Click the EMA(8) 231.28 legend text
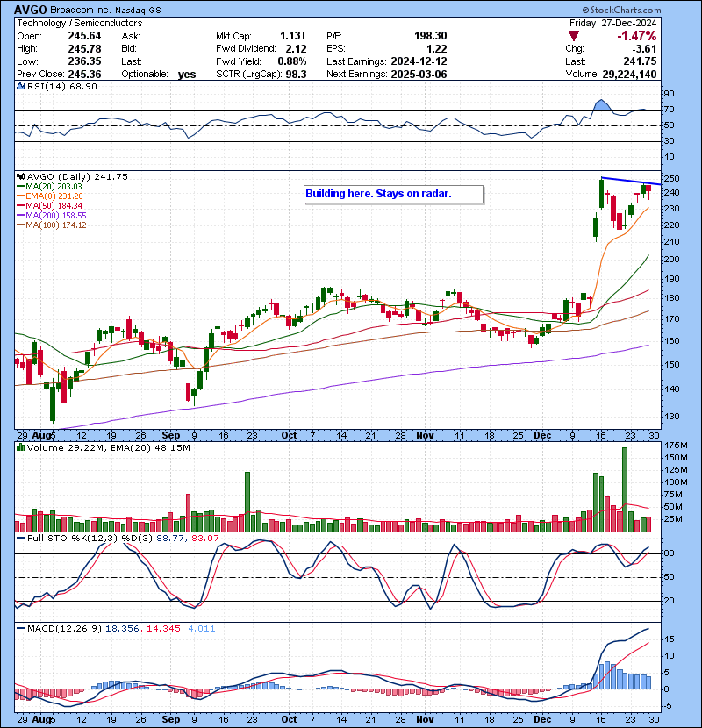 (54, 196)
